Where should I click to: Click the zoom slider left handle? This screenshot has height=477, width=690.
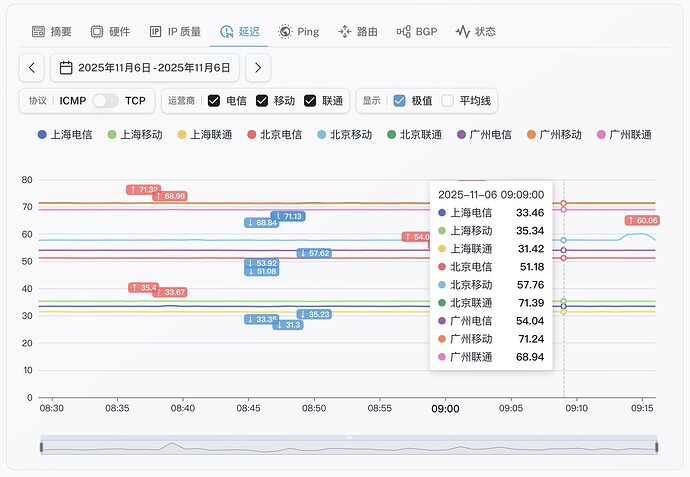click(41, 447)
